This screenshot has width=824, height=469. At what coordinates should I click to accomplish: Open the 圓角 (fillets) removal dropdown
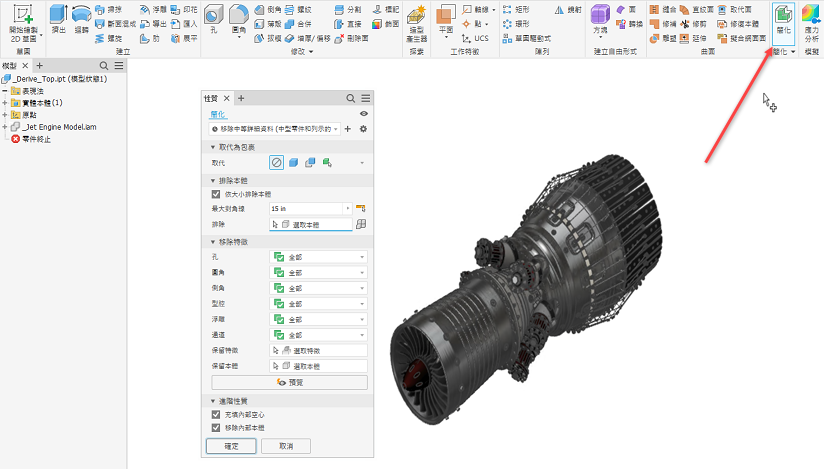(318, 273)
